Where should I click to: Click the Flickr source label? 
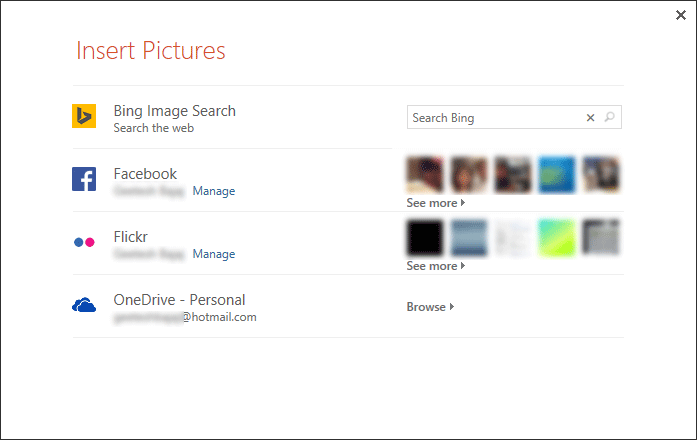pos(130,237)
